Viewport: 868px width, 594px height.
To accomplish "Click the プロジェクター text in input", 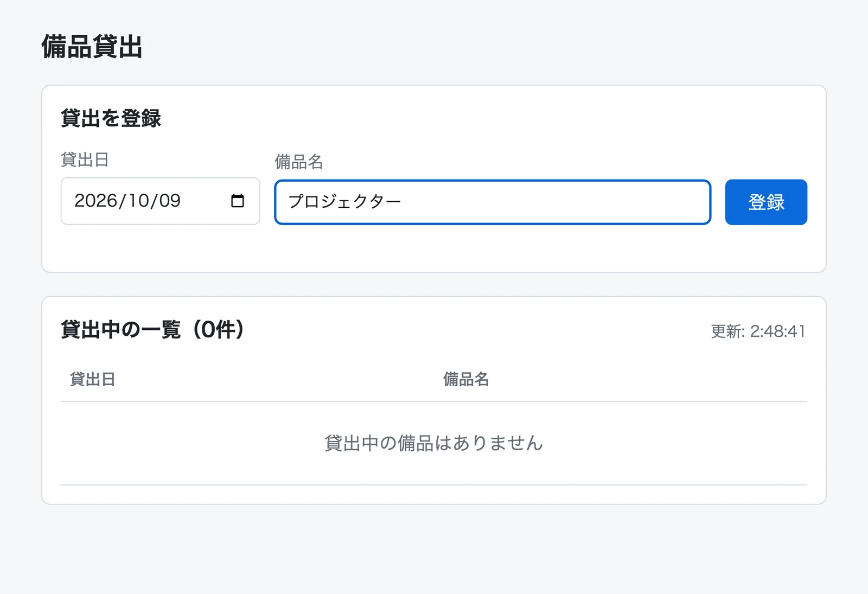I will tap(344, 202).
